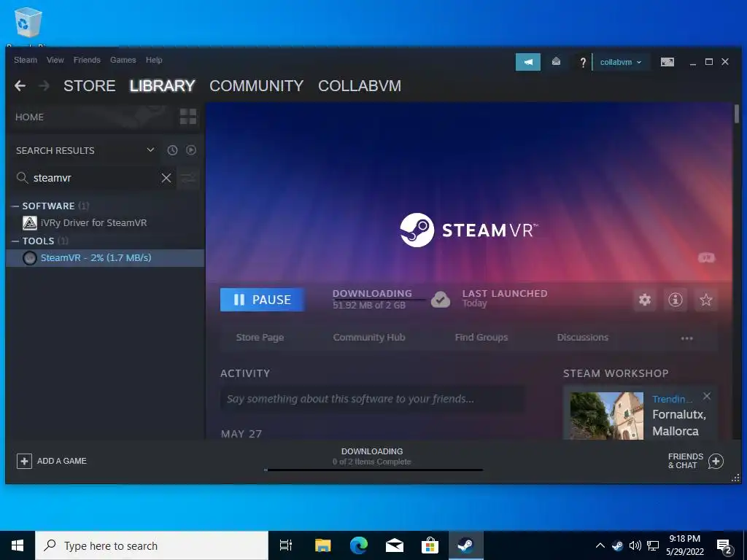Viewport: 747px width, 560px height.
Task: Open the Trending workshop link
Action: click(x=672, y=399)
